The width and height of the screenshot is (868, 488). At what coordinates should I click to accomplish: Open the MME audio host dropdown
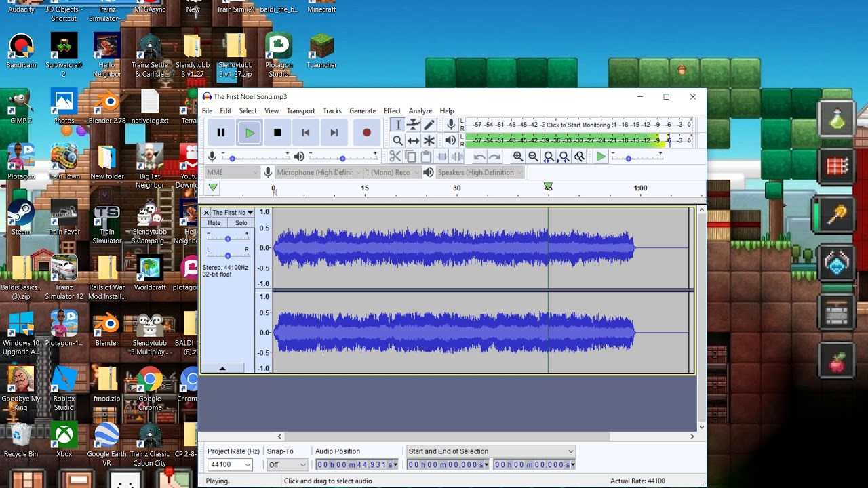(232, 172)
